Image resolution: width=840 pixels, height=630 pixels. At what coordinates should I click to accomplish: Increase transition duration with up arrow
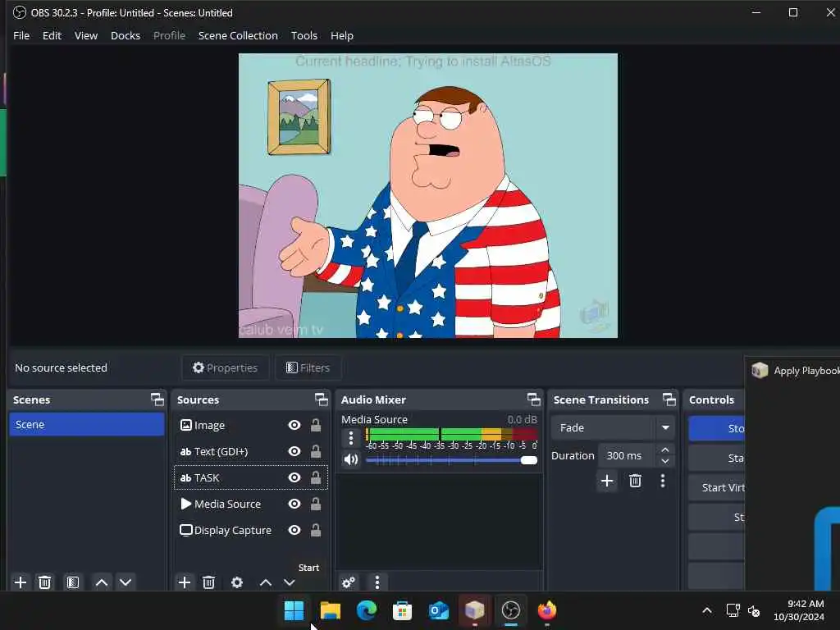click(x=665, y=450)
